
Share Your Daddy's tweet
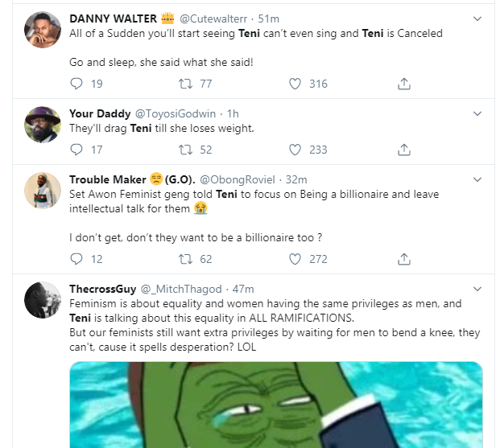[404, 149]
